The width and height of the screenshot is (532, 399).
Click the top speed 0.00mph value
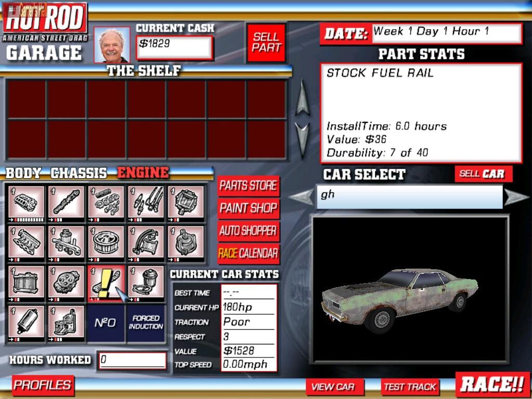pos(245,365)
